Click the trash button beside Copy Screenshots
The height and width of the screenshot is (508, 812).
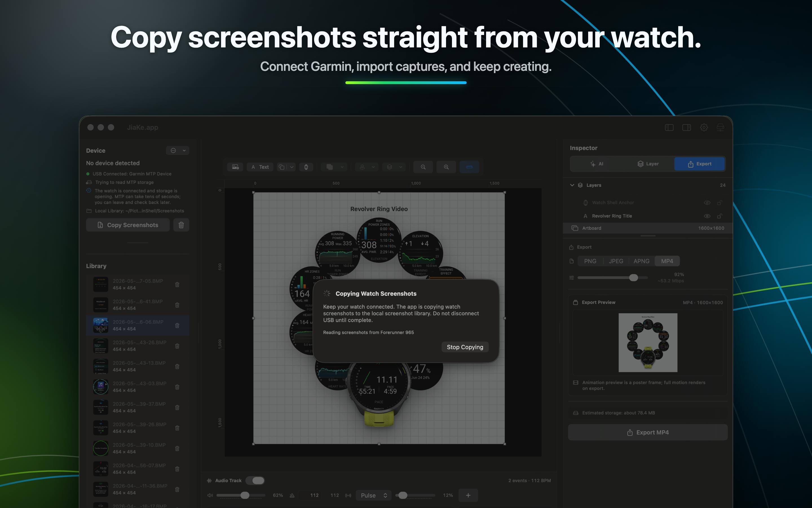181,225
